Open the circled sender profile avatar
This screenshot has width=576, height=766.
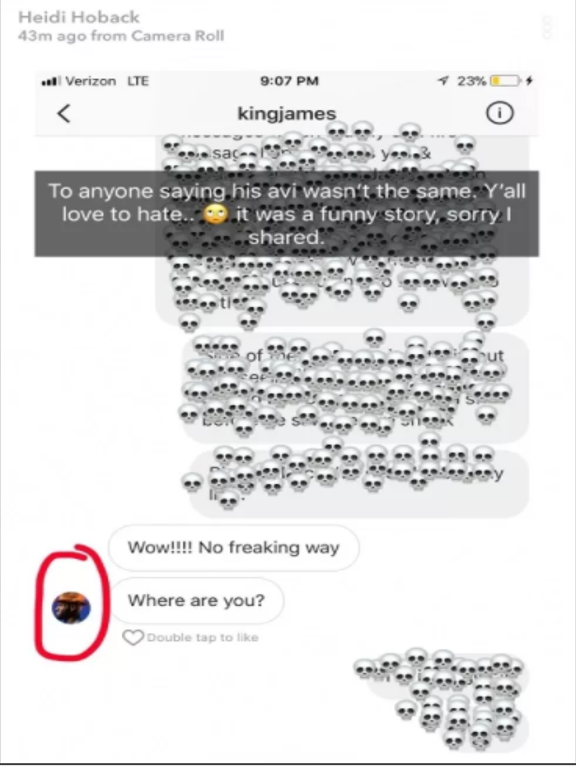pos(71,608)
